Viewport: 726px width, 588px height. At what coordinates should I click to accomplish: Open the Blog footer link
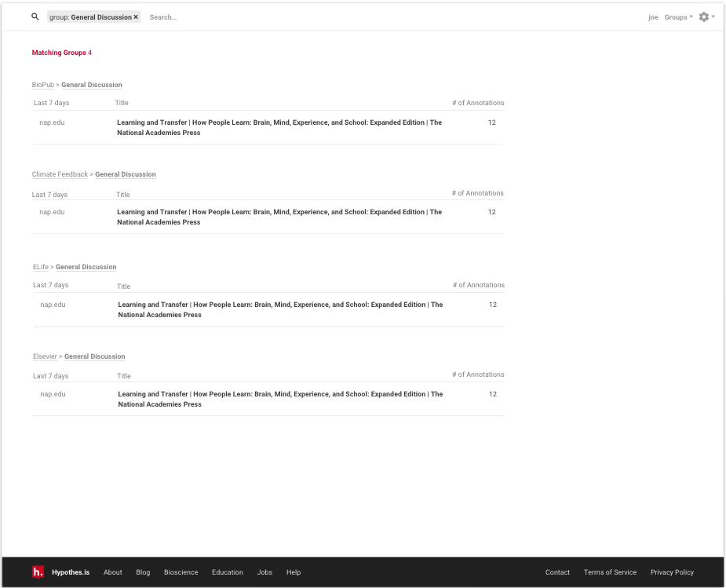coord(143,572)
